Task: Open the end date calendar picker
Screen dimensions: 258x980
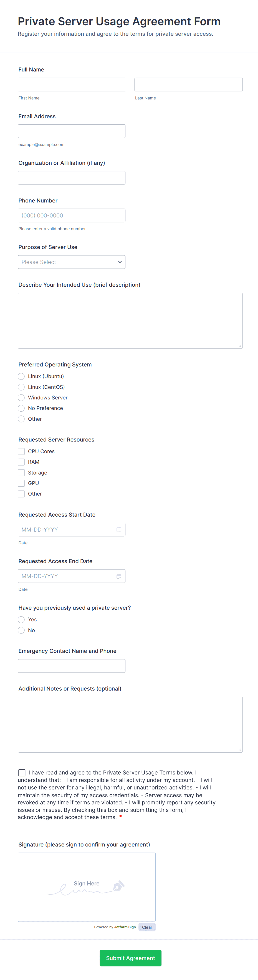Action: click(x=119, y=576)
